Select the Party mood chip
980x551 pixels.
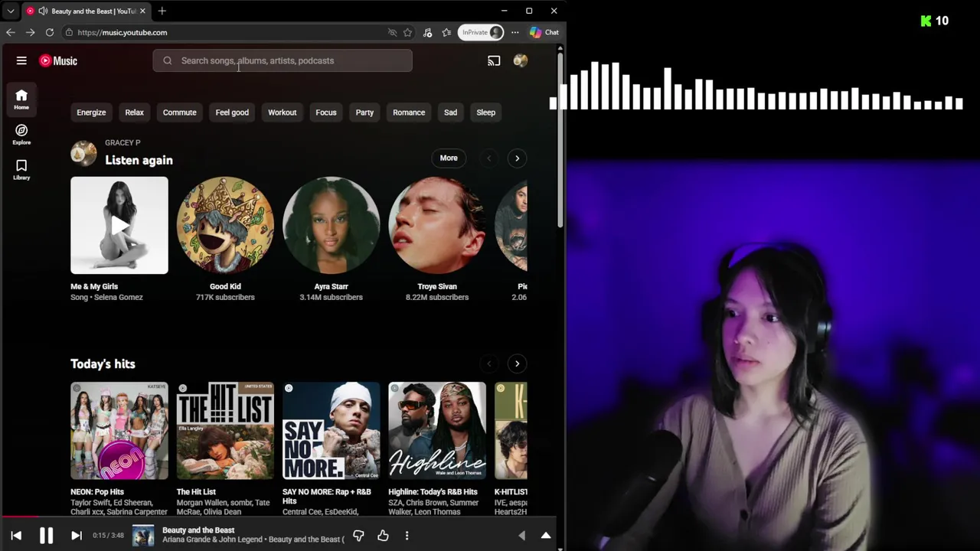click(364, 112)
